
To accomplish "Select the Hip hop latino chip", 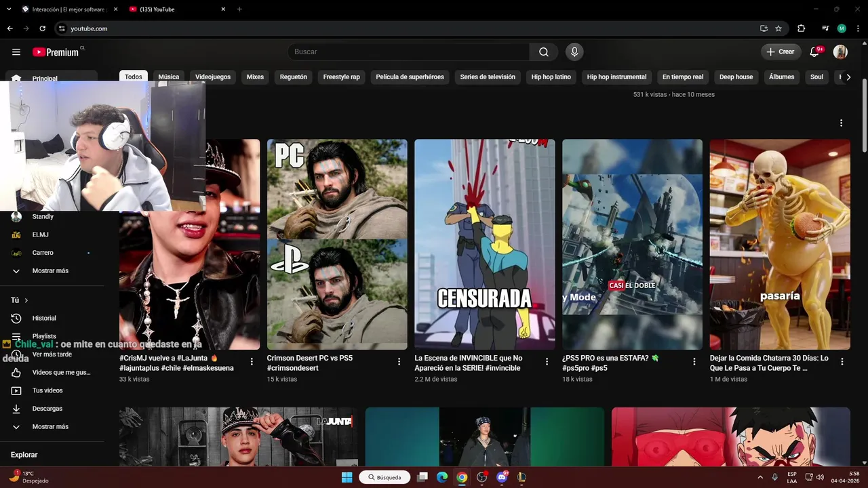I will tap(551, 77).
